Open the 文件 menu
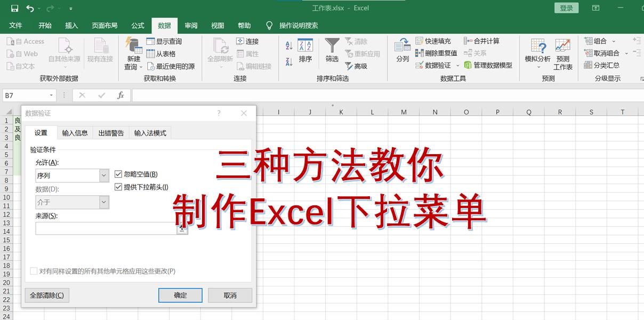This screenshot has width=644, height=320. tap(16, 25)
